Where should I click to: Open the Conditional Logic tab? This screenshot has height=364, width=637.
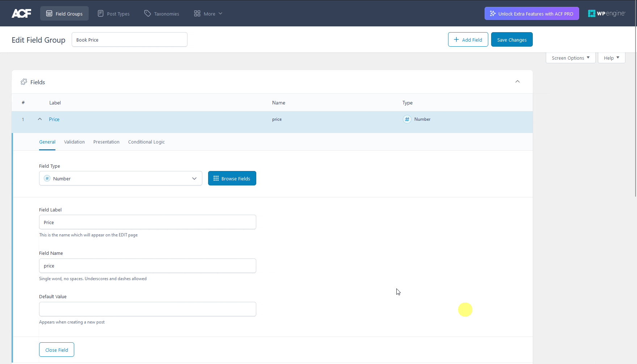146,142
